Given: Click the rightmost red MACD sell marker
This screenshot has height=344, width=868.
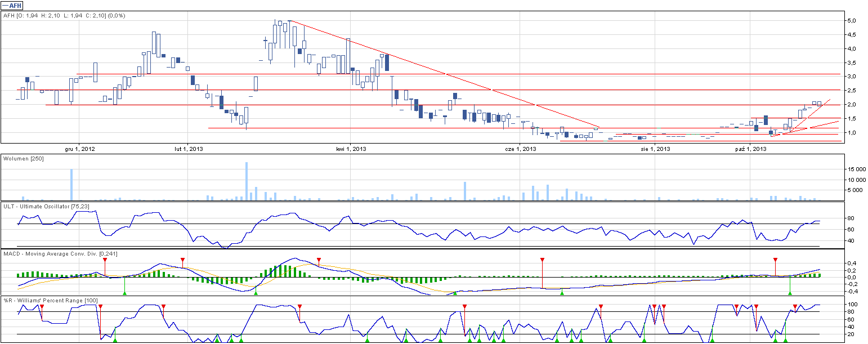Looking at the screenshot, I should pyautogui.click(x=776, y=260).
